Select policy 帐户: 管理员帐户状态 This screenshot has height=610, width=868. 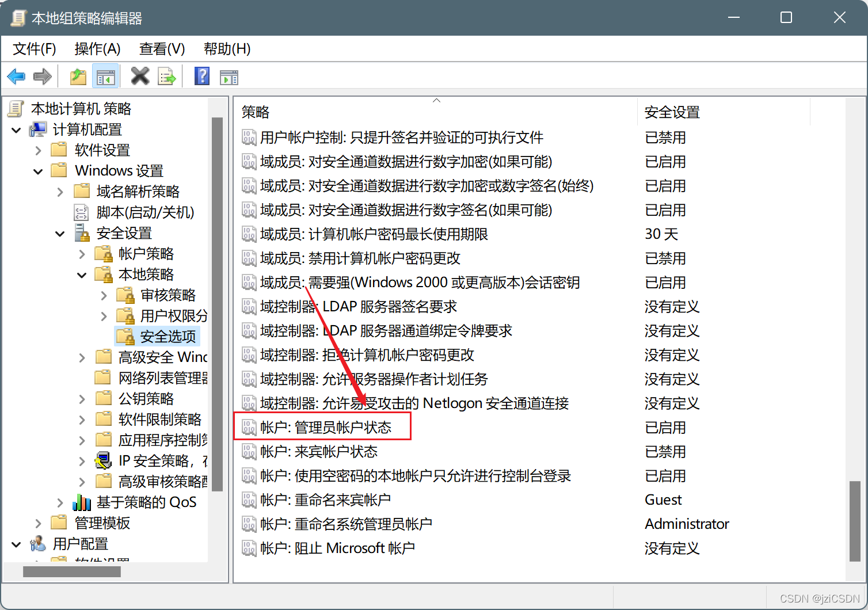325,427
